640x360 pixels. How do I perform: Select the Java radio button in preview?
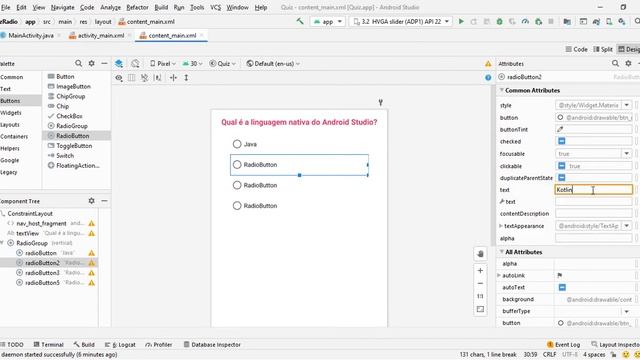(245, 144)
